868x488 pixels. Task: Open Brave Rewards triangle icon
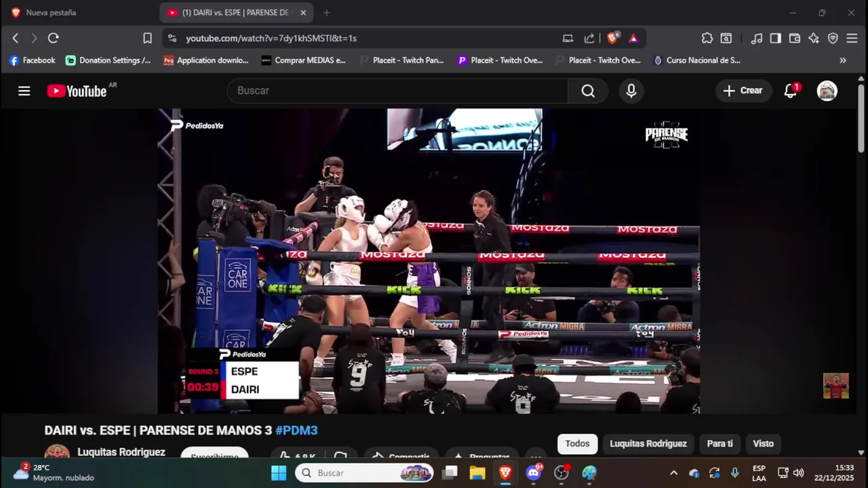point(633,39)
